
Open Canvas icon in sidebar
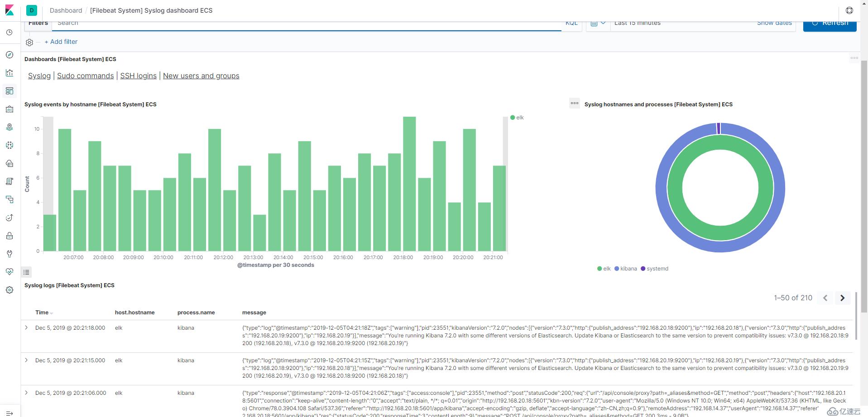(x=10, y=109)
